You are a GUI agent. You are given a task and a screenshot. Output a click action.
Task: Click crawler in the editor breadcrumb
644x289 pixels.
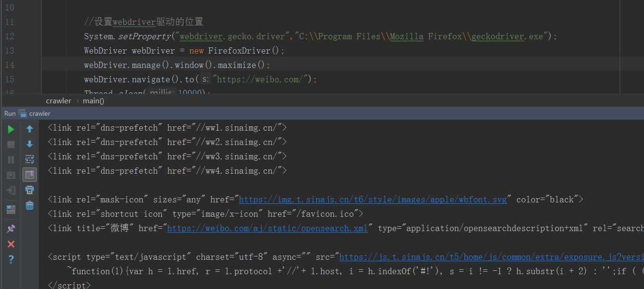(58, 100)
